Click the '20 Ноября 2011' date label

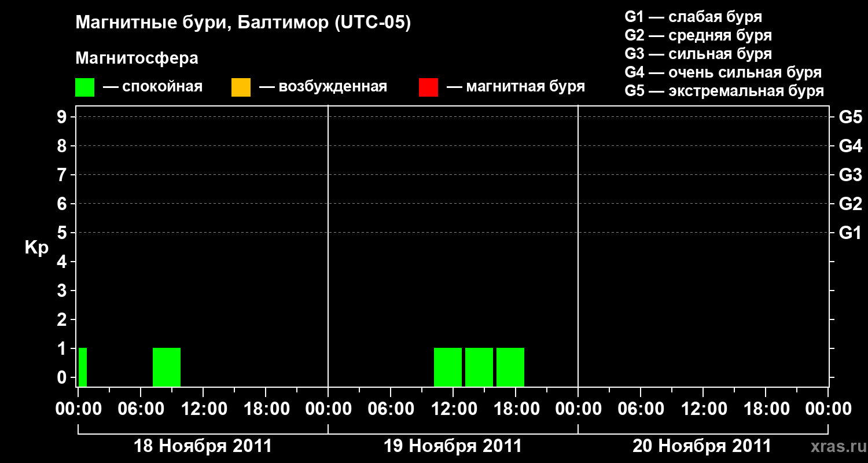tap(702, 446)
